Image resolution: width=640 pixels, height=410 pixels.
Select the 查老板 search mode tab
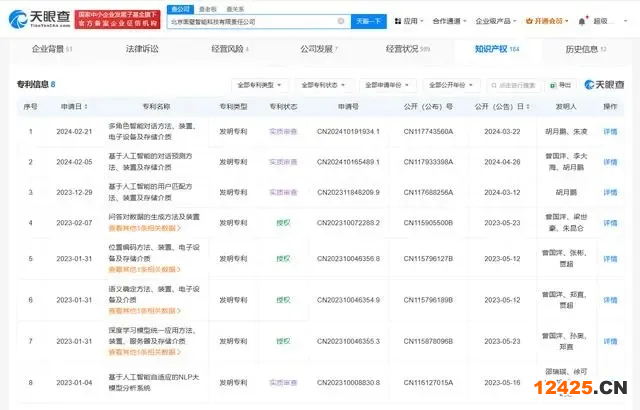[x=208, y=9]
